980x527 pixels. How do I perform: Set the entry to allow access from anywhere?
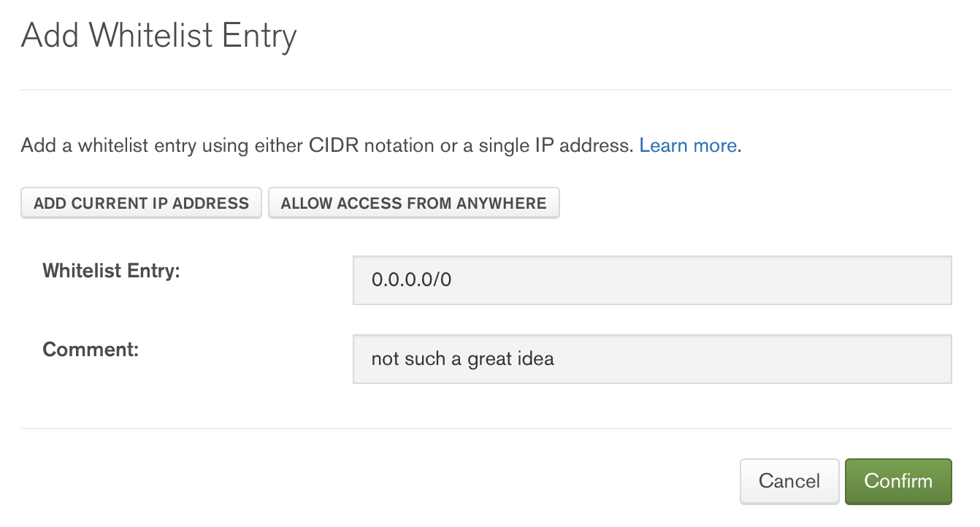click(x=413, y=204)
